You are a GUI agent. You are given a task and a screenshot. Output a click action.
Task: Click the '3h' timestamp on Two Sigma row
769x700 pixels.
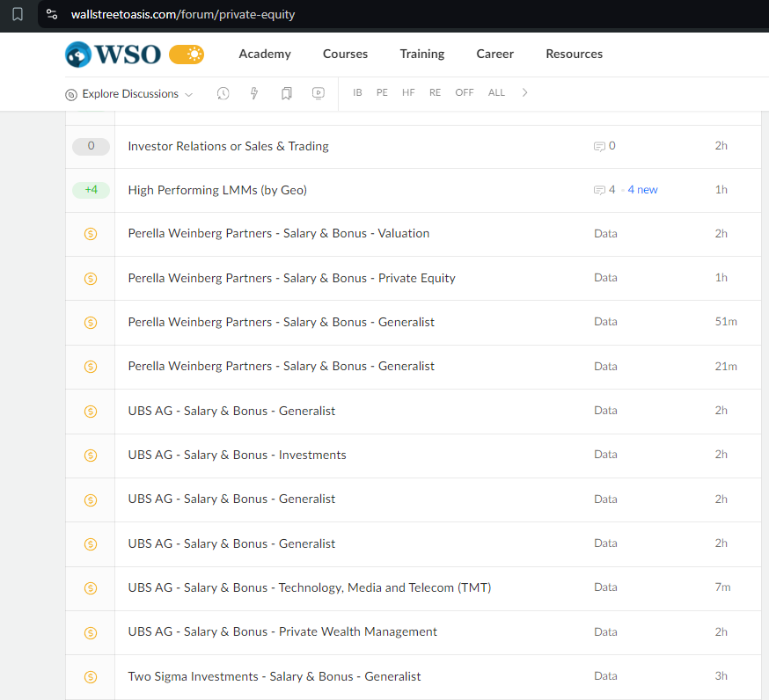click(721, 676)
